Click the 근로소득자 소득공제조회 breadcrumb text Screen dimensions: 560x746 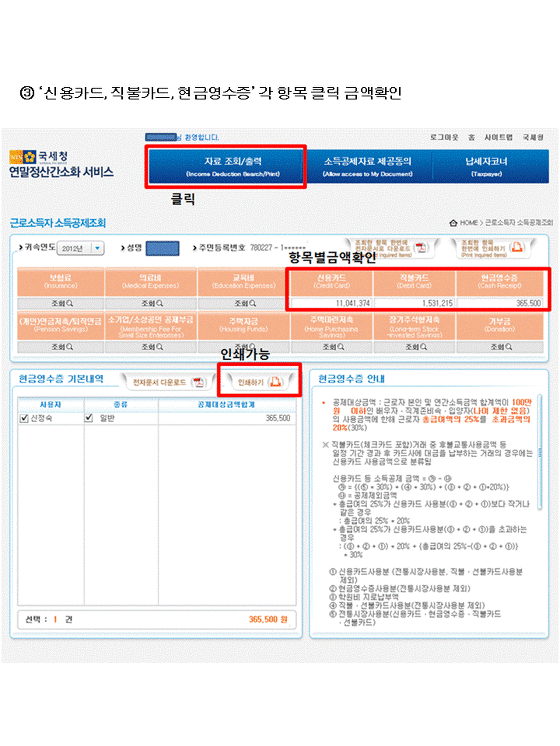pyautogui.click(x=519, y=223)
